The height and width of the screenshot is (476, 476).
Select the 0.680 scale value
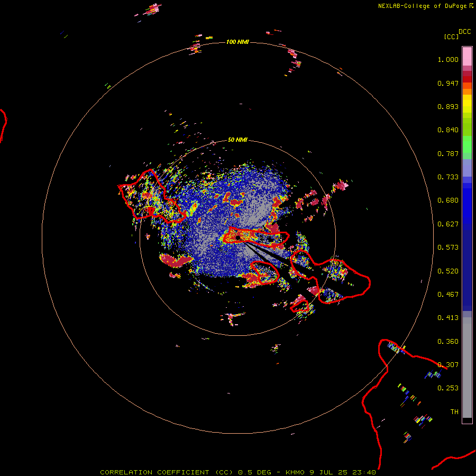click(448, 200)
